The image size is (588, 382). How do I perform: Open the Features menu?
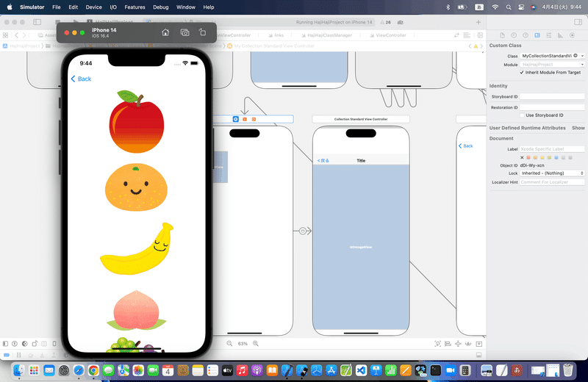coord(135,7)
